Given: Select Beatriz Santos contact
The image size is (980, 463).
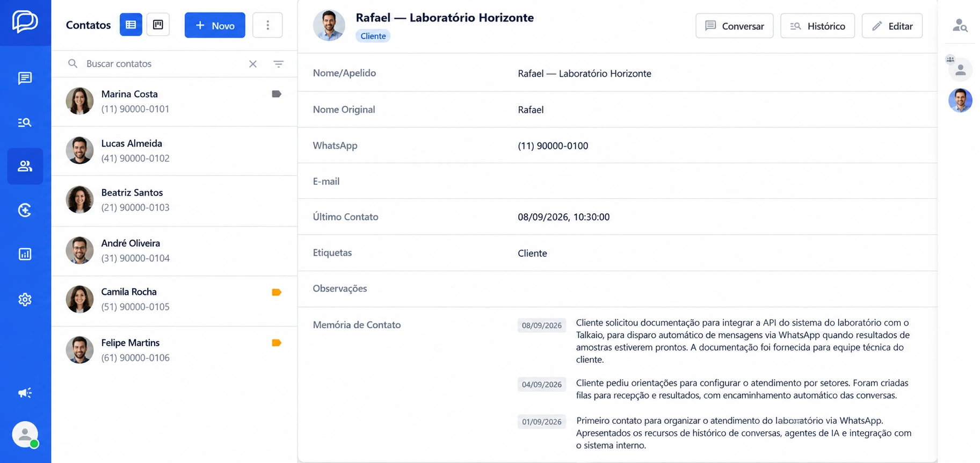Looking at the screenshot, I should 174,200.
